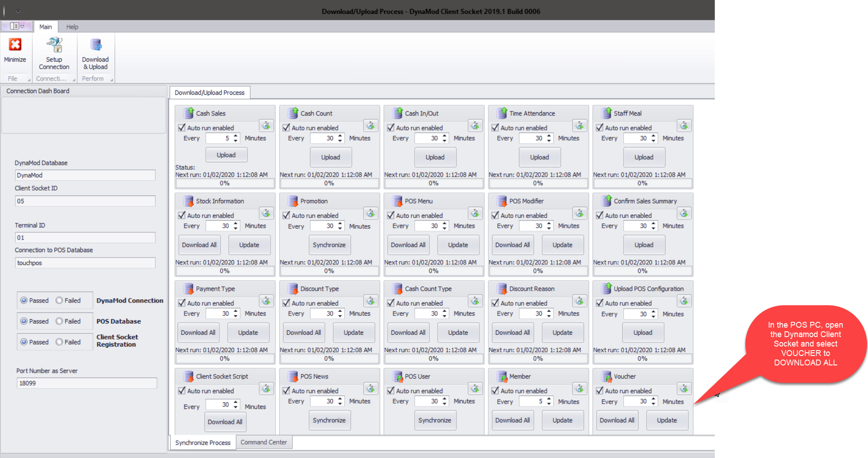Click the refresh icon in Cash Count Type panel
Screen dimensions: 868x458
[x=475, y=301]
